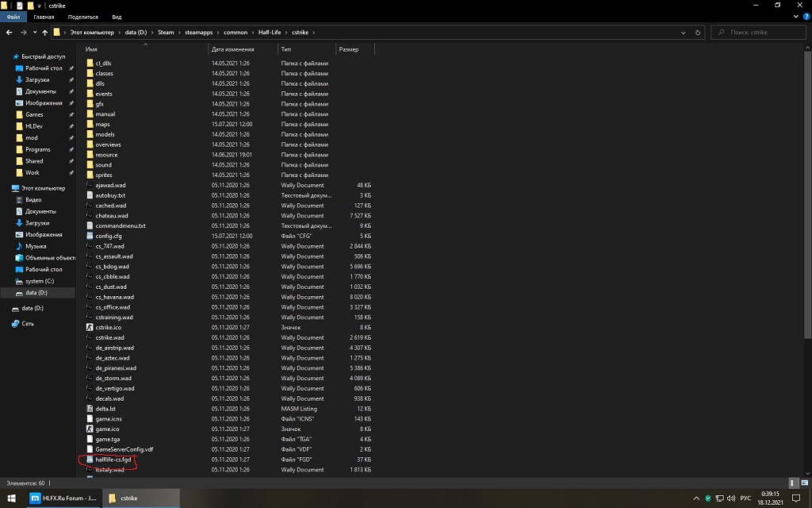This screenshot has width=812, height=508.
Task: Switch to large thumbnails view in status bar
Action: (x=805, y=483)
